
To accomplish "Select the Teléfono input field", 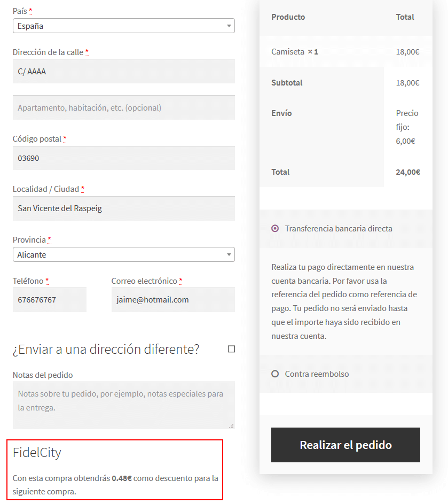I will click(49, 300).
